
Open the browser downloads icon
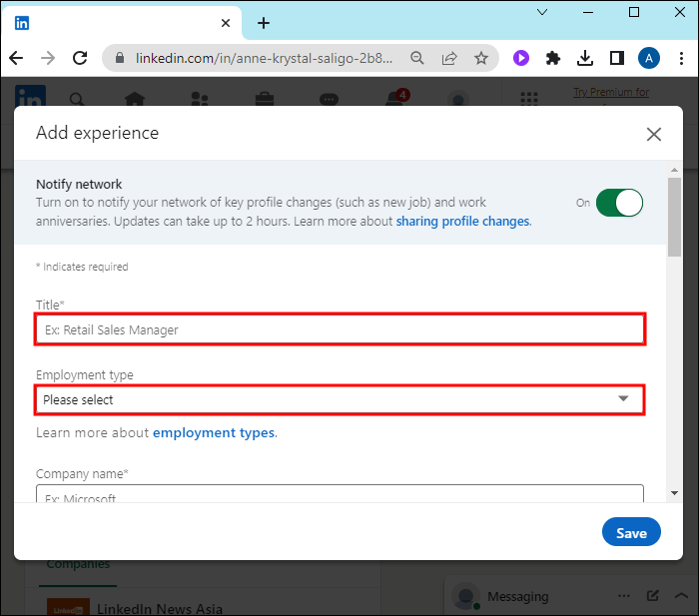[x=585, y=58]
